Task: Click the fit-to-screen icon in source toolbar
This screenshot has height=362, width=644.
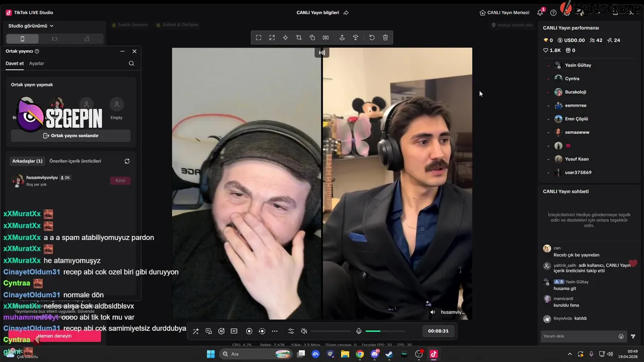Action: tap(259, 38)
